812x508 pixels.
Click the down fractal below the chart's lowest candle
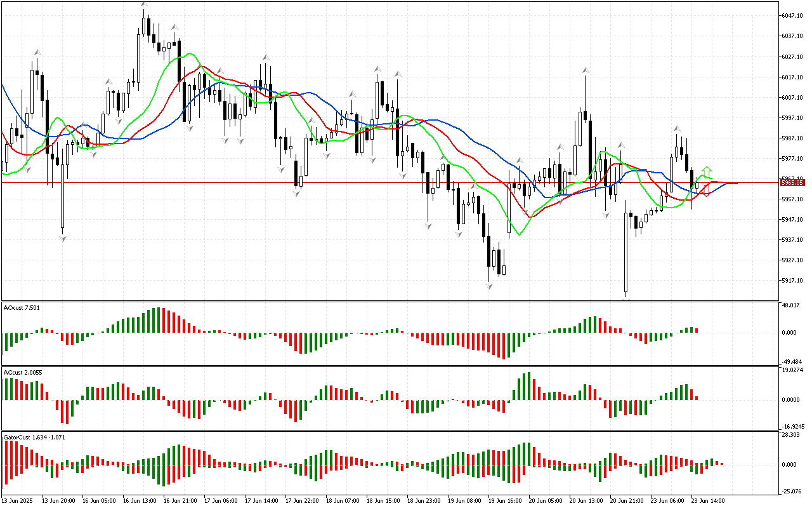pos(625,298)
